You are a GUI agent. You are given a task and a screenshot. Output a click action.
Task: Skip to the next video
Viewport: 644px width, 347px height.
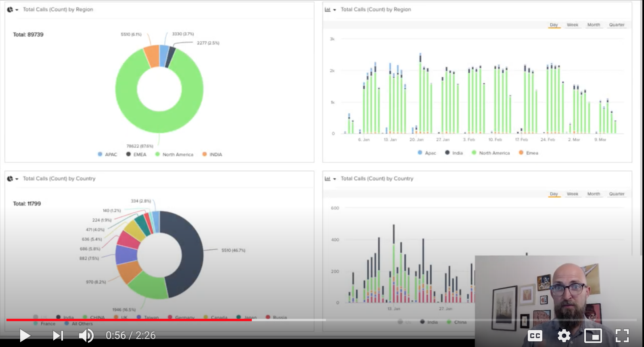58,335
